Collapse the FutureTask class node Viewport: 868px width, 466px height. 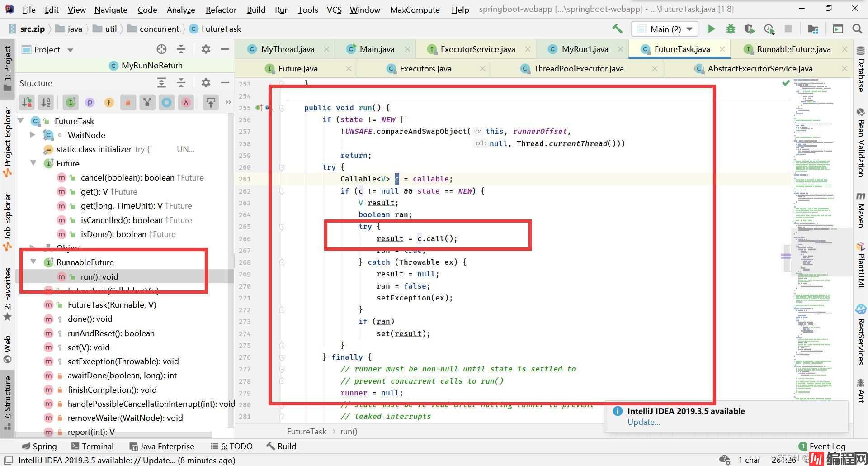tap(20, 120)
